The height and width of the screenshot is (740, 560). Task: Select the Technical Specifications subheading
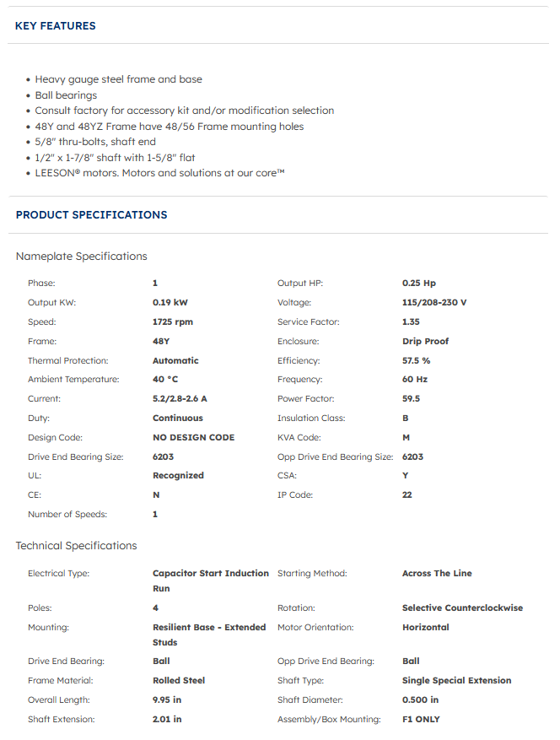click(76, 546)
